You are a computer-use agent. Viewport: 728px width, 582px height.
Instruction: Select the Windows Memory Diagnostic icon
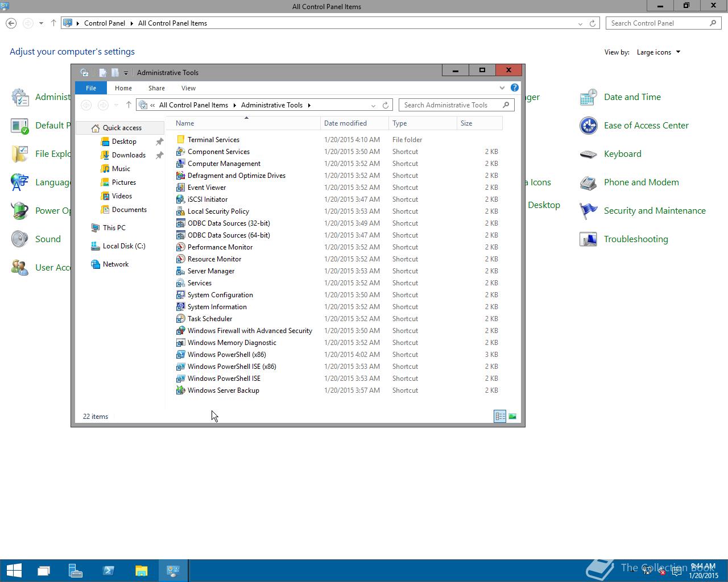(180, 343)
